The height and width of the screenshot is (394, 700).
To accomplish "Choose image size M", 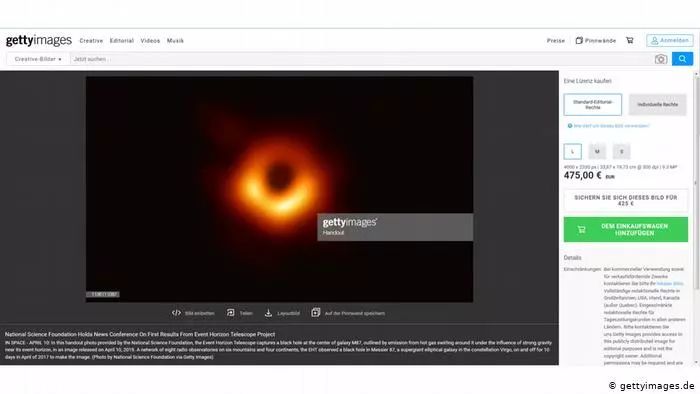I will pos(597,151).
